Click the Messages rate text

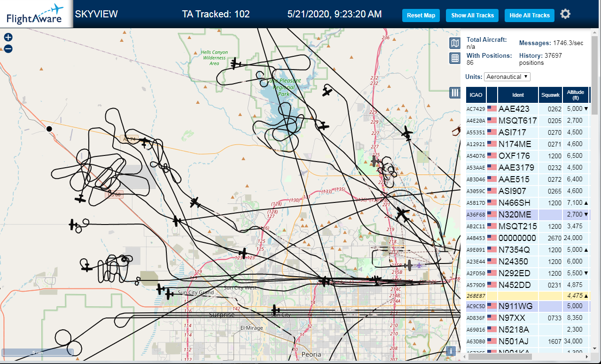click(x=551, y=43)
